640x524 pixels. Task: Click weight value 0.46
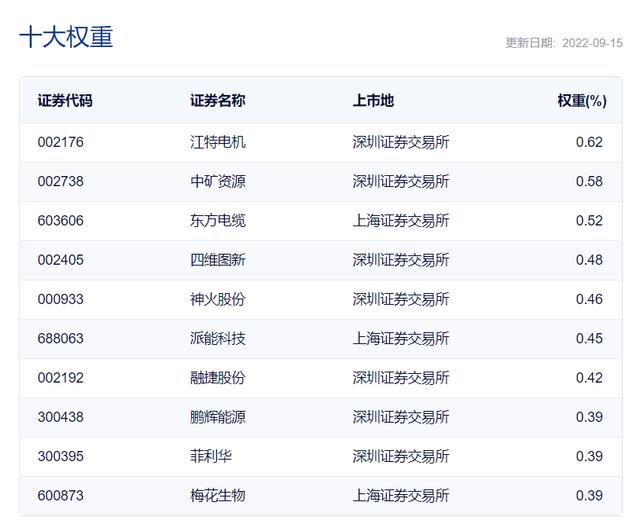pos(589,299)
